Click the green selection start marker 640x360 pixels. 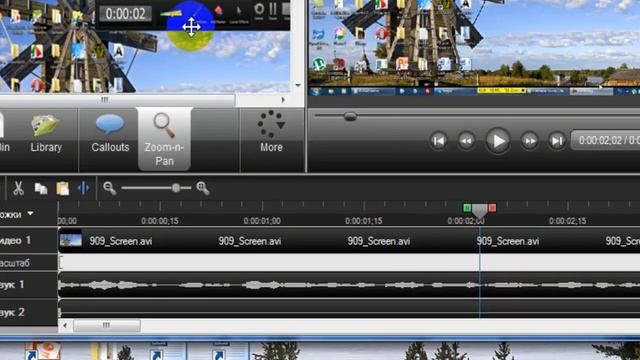click(x=467, y=208)
